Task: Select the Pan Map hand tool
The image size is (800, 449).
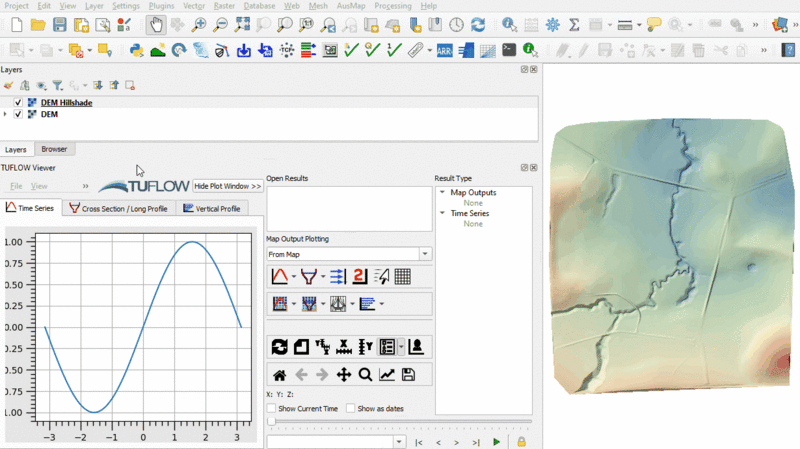Action: tap(156, 25)
